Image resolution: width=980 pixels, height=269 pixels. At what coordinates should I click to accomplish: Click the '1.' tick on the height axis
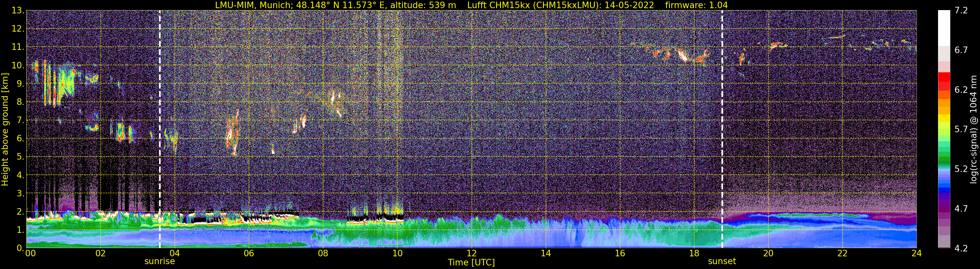tap(20, 230)
